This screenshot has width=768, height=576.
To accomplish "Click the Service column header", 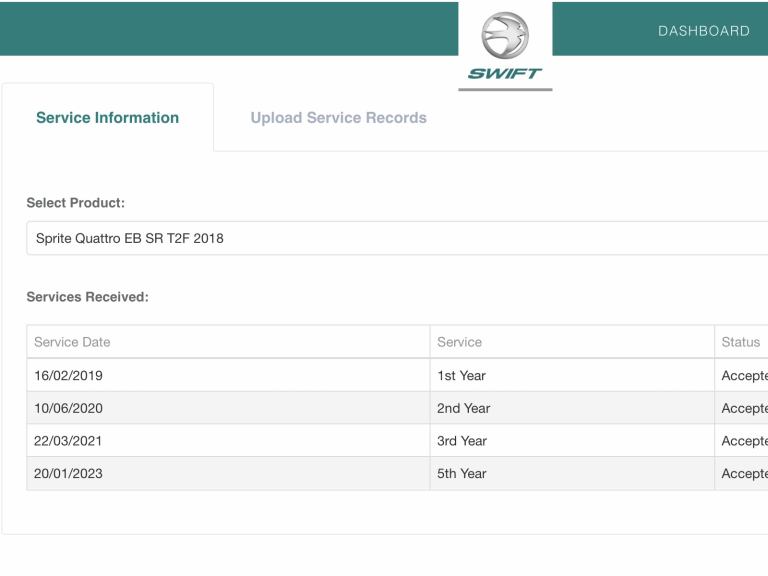I will (459, 342).
